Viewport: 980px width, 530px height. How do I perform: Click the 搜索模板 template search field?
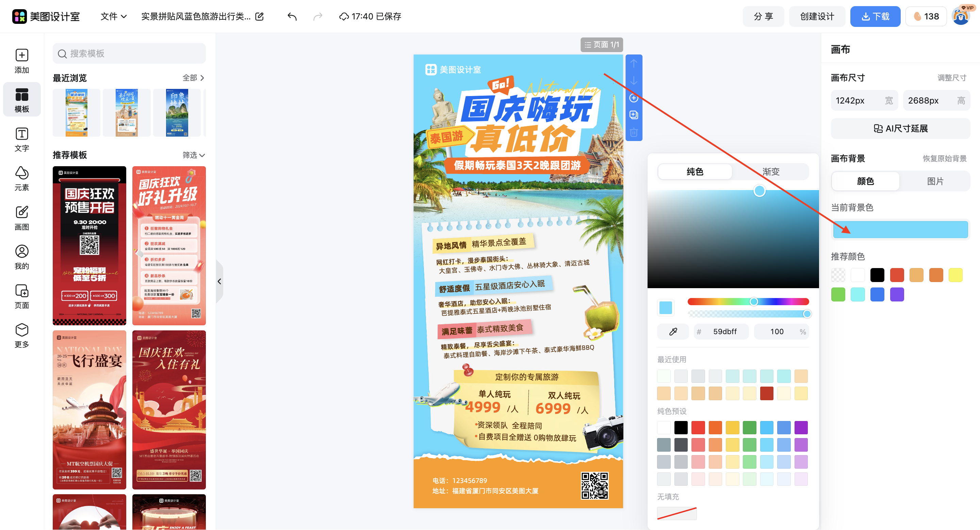click(x=129, y=53)
